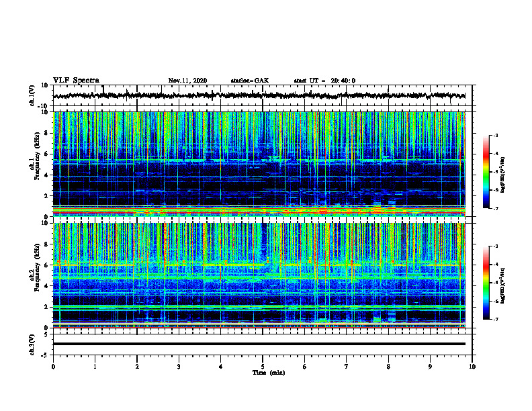
Task: Click the "start UT = 20:40:0" label
Action: coord(324,81)
